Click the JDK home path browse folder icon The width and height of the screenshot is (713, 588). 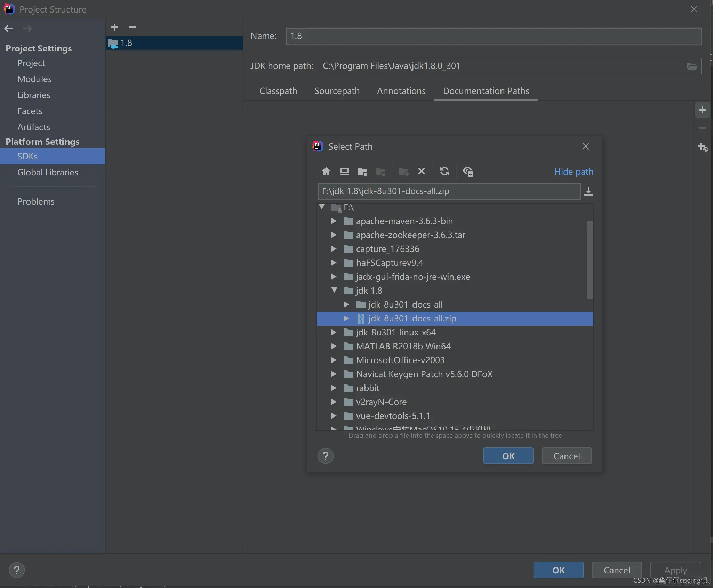(692, 66)
